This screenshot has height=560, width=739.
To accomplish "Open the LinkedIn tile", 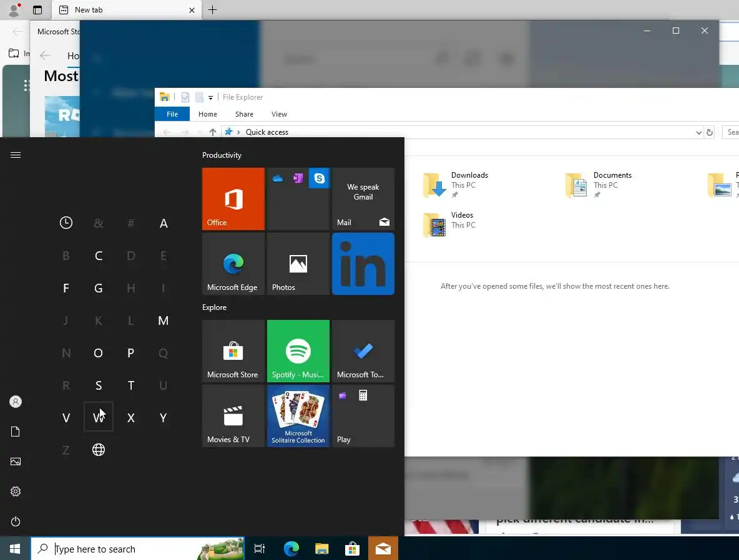I will (x=363, y=264).
